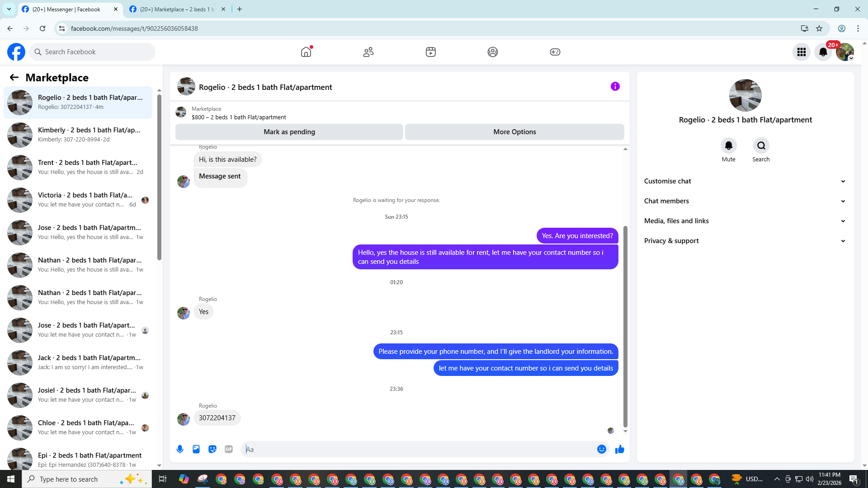The height and width of the screenshot is (488, 868).
Task: Expand the Chat members section
Action: (x=745, y=201)
